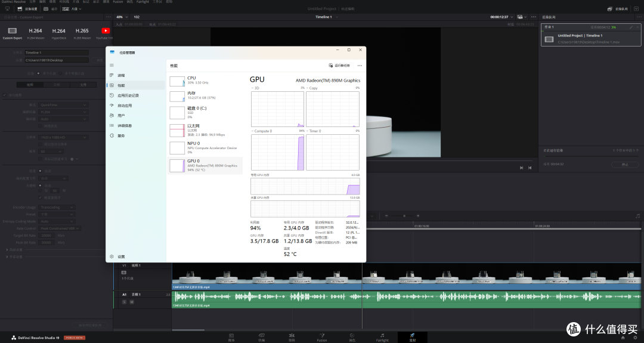
Task: Open the QuickTime format dropdown
Action: (x=63, y=105)
